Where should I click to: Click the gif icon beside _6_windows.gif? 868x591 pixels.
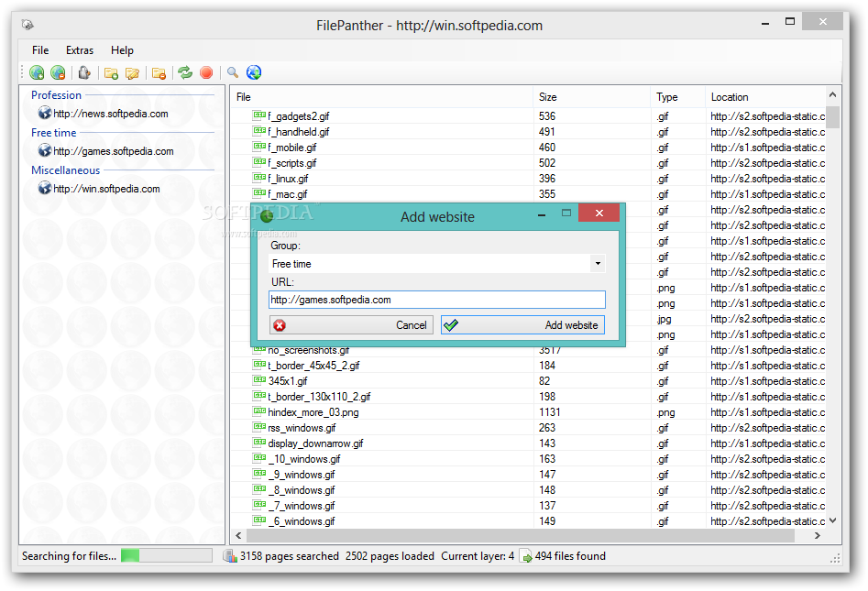click(259, 520)
